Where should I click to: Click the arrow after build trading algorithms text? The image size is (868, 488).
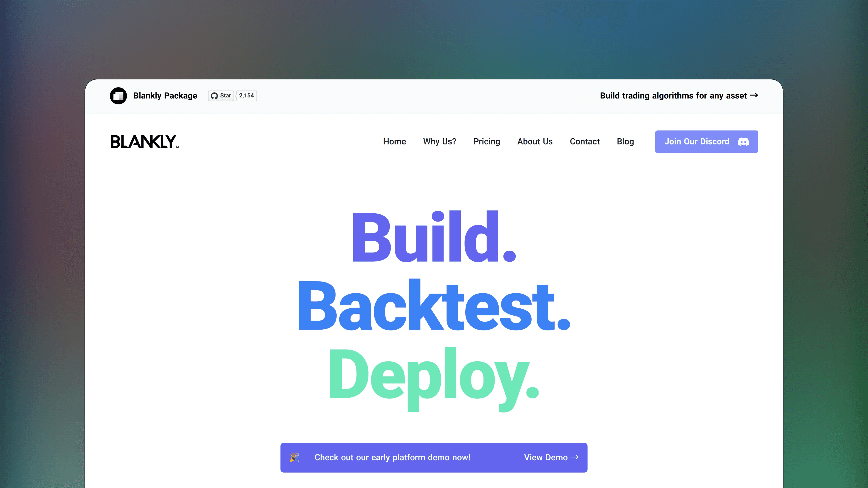(x=754, y=95)
